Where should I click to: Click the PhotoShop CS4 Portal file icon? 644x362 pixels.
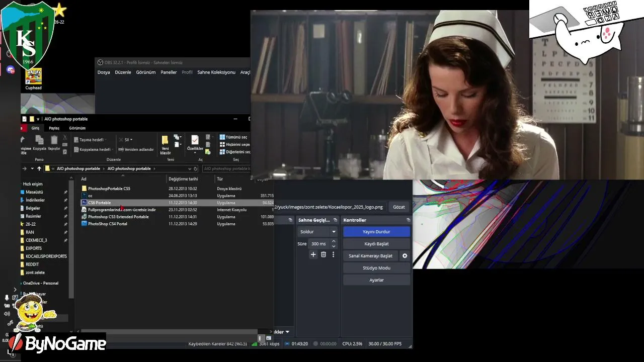tap(84, 224)
